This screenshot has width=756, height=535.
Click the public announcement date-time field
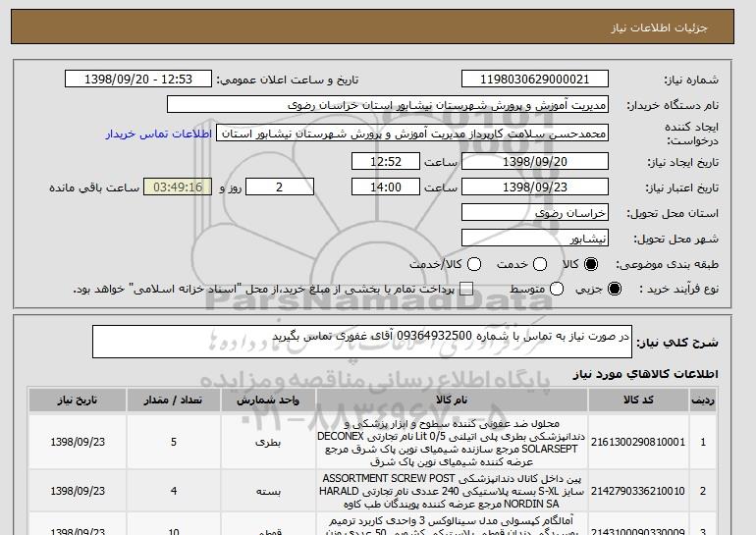(138, 80)
